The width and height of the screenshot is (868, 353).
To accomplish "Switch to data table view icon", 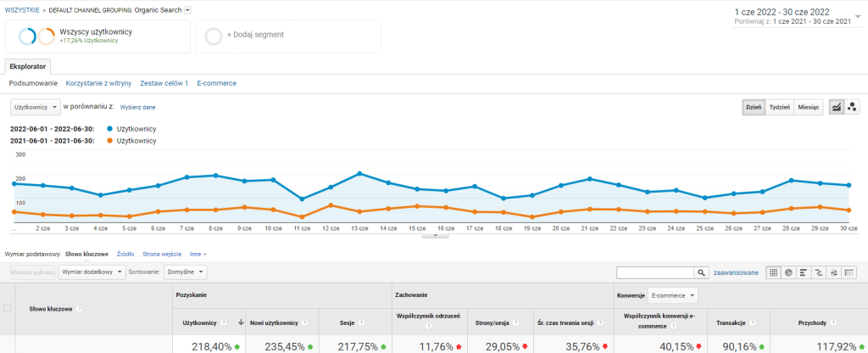I will 772,272.
